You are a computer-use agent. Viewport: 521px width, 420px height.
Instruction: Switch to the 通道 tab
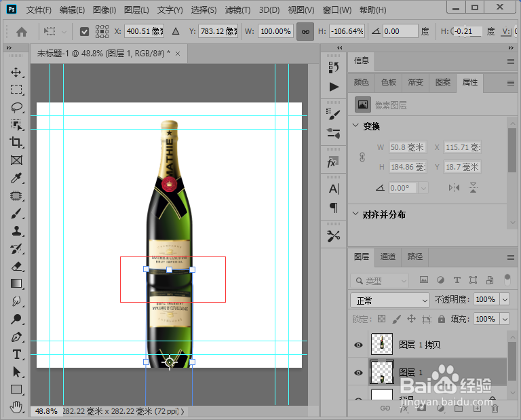pos(388,257)
